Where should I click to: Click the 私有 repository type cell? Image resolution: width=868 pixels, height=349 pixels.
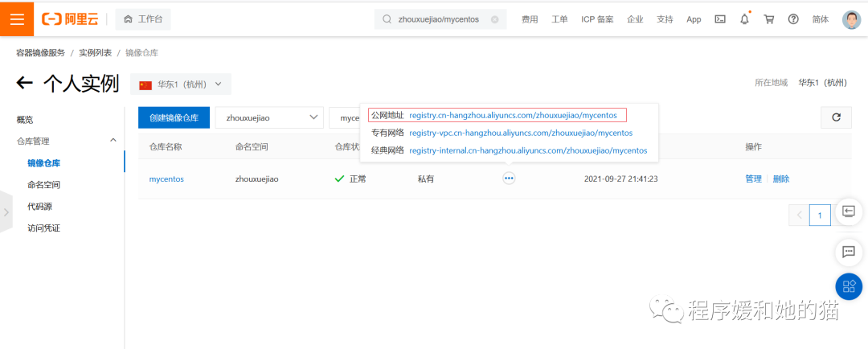[426, 179]
